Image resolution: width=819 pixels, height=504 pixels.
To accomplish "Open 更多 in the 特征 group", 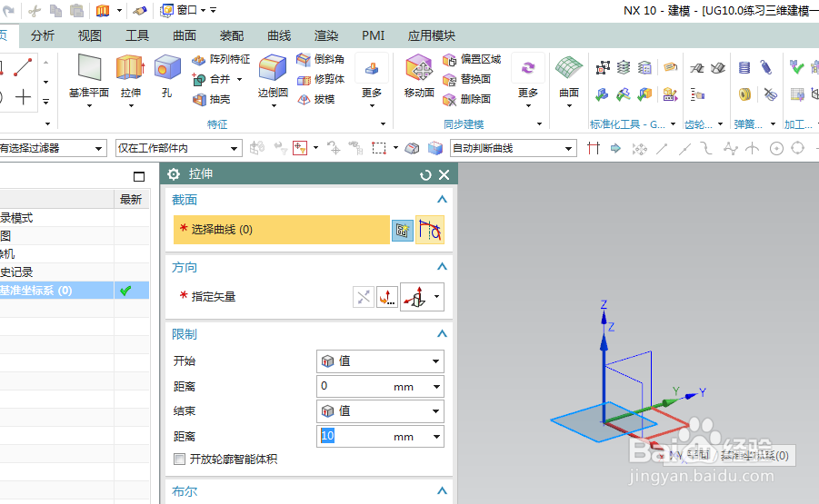I will coord(372,80).
